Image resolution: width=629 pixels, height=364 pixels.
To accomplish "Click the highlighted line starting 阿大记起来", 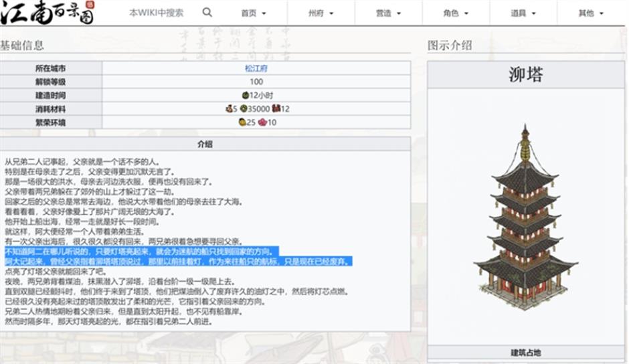I will pos(179,262).
